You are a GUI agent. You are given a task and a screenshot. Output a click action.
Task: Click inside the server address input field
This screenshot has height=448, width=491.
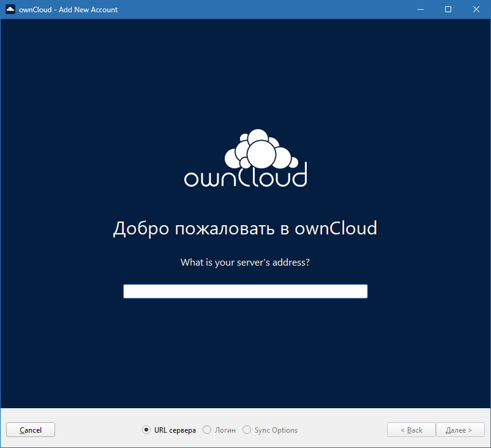pyautogui.click(x=245, y=291)
